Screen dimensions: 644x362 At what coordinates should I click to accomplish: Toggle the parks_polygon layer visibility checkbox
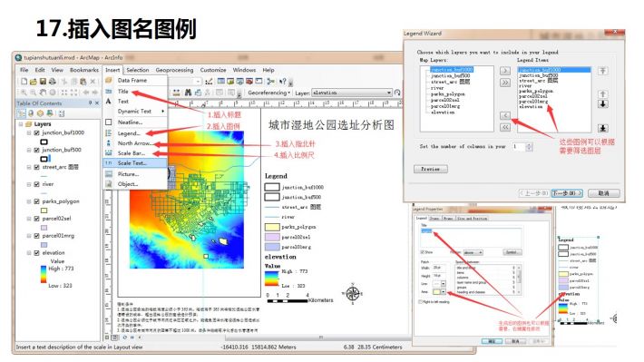[36, 201]
